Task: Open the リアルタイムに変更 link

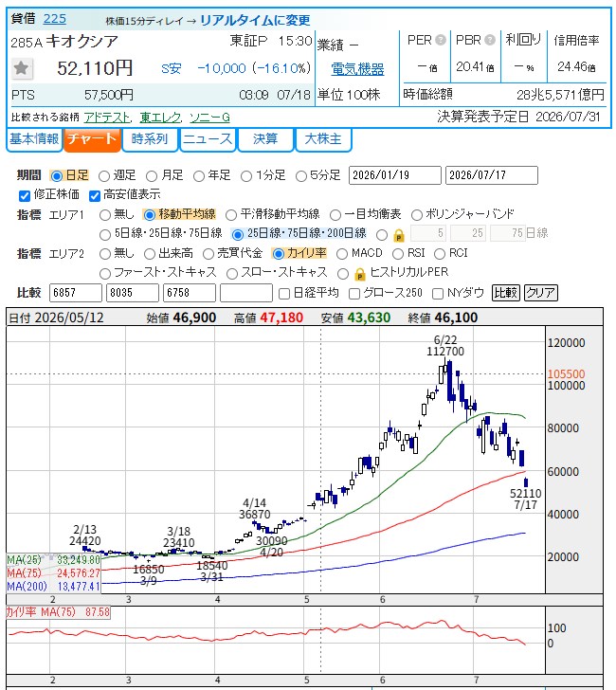Action: click(255, 20)
